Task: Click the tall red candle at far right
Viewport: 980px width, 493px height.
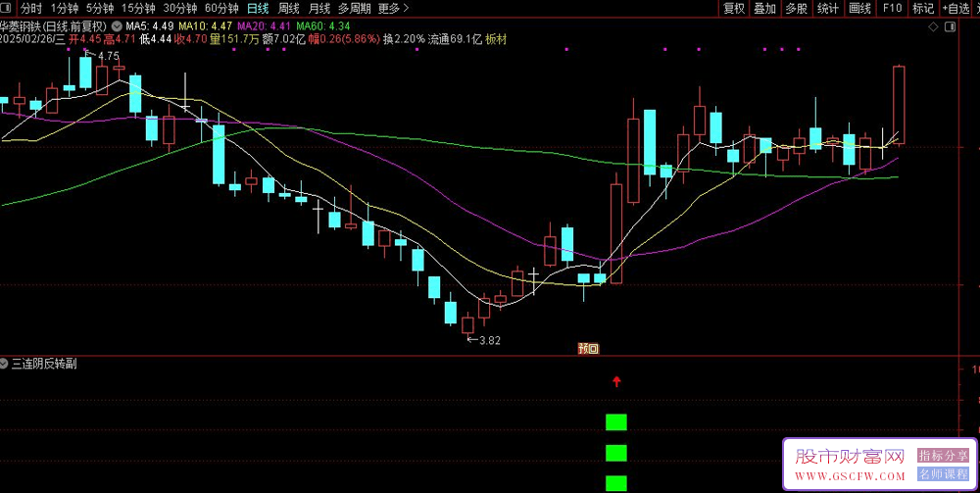Action: click(899, 105)
